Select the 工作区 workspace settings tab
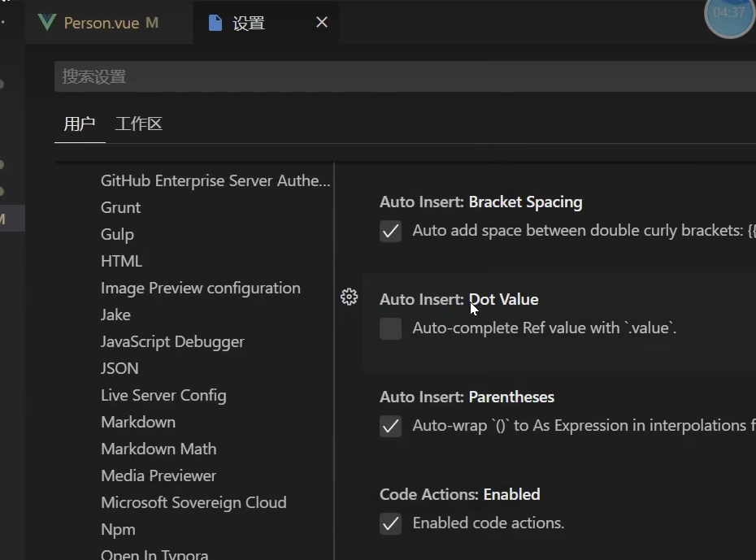Image resolution: width=756 pixels, height=560 pixels. pyautogui.click(x=138, y=124)
